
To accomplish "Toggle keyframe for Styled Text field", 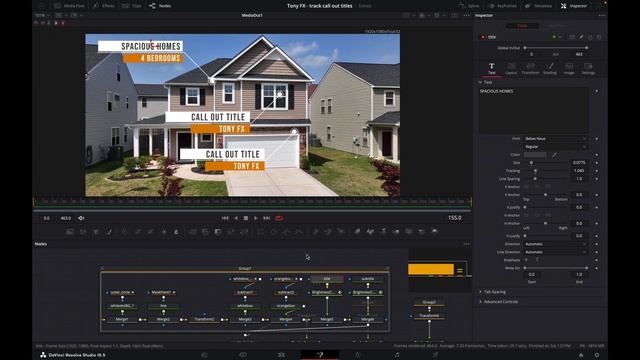I will point(597,91).
